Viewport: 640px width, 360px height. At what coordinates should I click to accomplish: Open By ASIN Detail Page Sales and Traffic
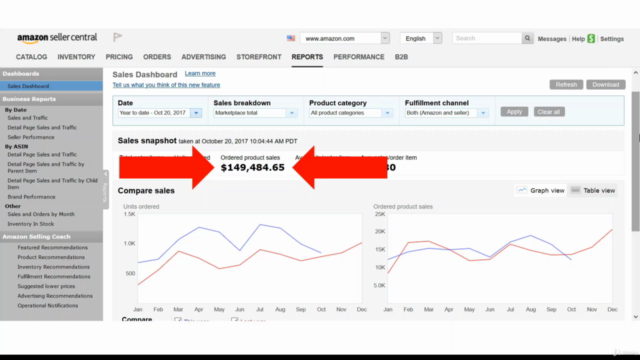tap(42, 155)
